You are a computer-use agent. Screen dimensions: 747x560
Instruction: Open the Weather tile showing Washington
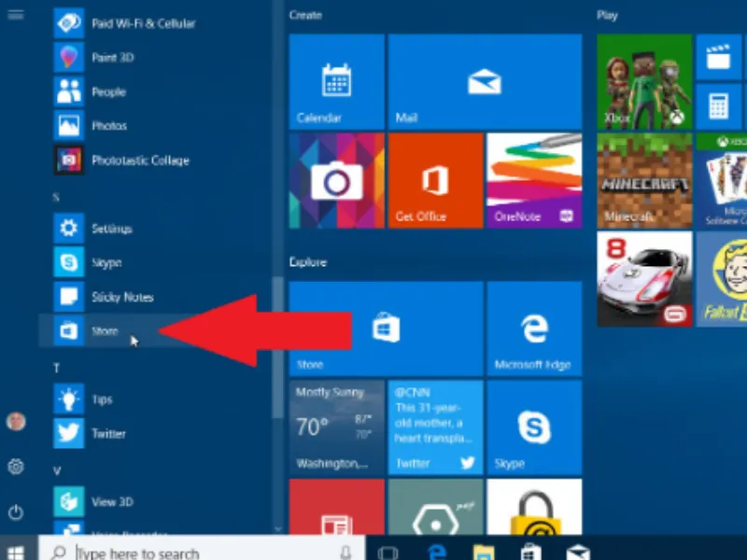coord(337,427)
